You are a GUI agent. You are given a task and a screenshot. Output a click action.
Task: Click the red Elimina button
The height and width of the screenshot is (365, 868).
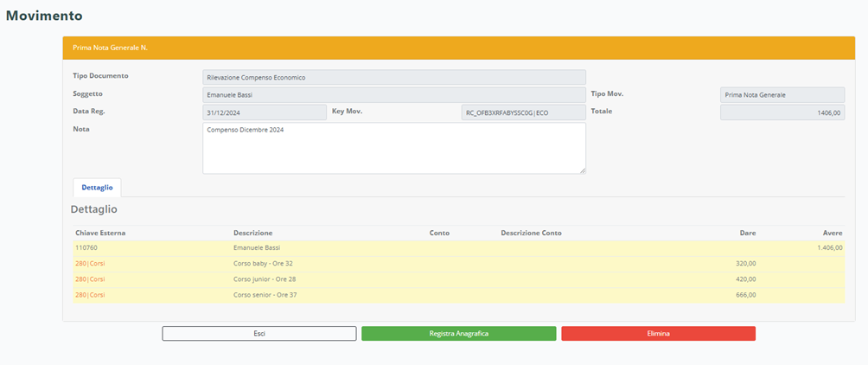[658, 334]
